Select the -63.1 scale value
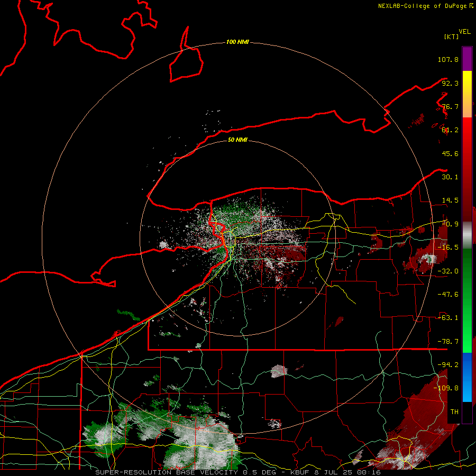This screenshot has height=476, width=476. [448, 318]
